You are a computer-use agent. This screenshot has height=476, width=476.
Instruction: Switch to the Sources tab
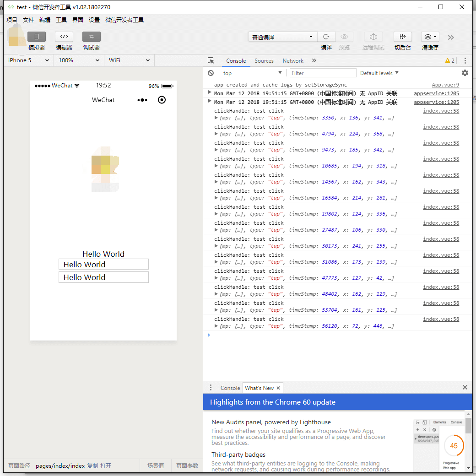click(264, 61)
